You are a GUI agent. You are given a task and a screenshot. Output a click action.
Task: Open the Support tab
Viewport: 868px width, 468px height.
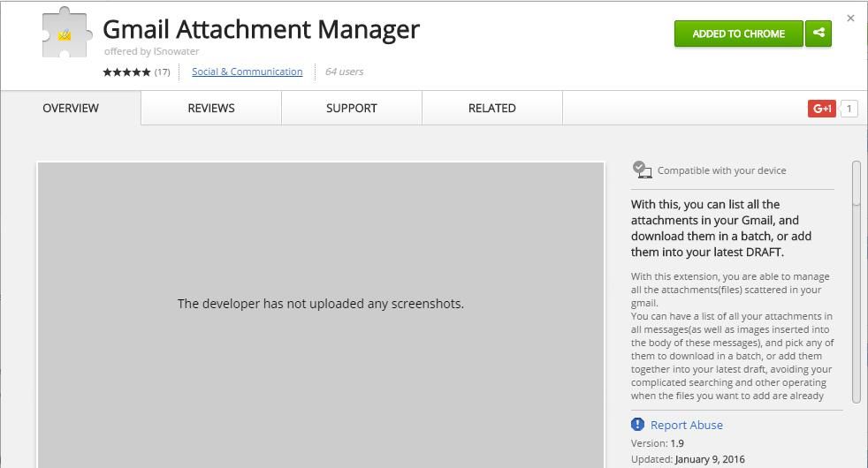tap(352, 108)
